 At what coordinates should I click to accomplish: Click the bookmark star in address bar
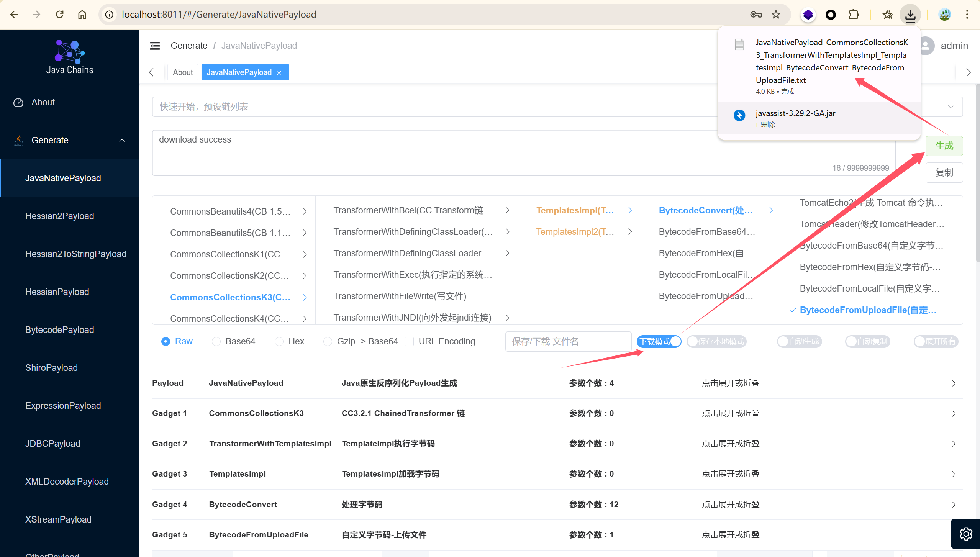[776, 15]
